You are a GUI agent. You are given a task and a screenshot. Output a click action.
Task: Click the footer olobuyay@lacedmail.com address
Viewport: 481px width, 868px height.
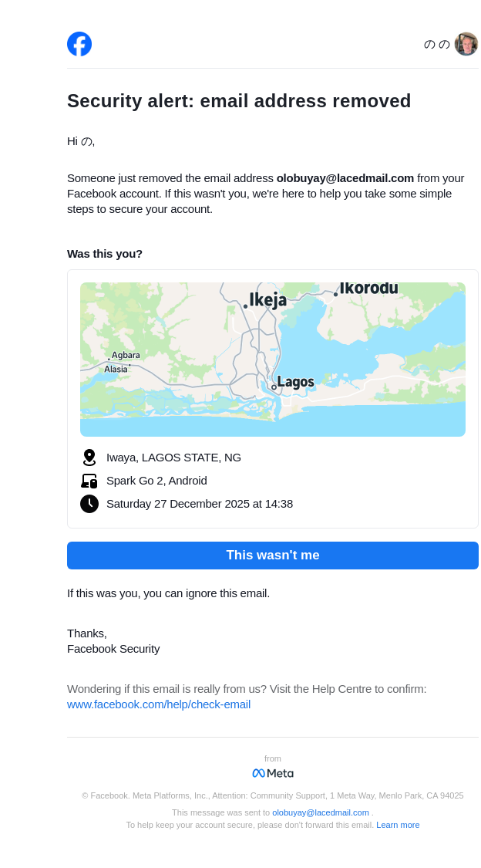click(321, 812)
